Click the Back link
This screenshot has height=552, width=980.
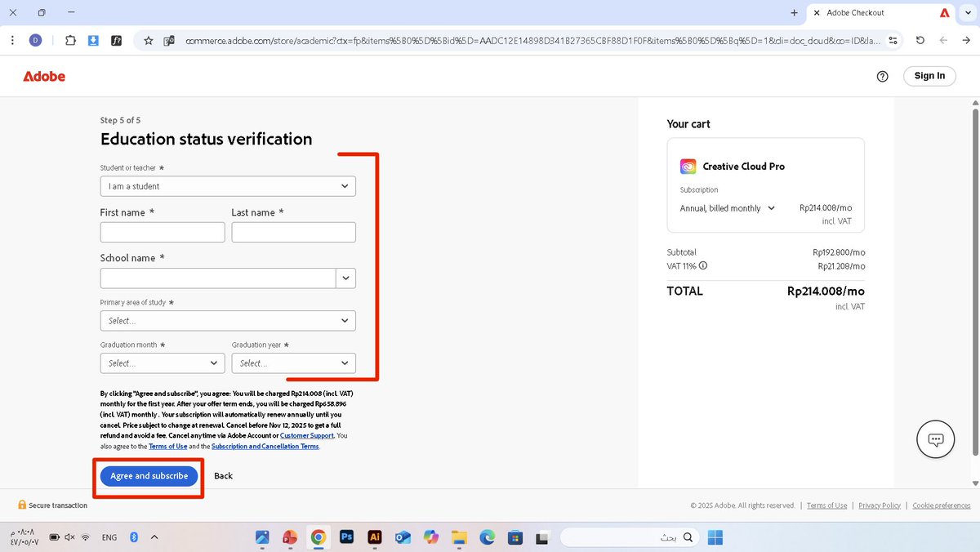[223, 476]
